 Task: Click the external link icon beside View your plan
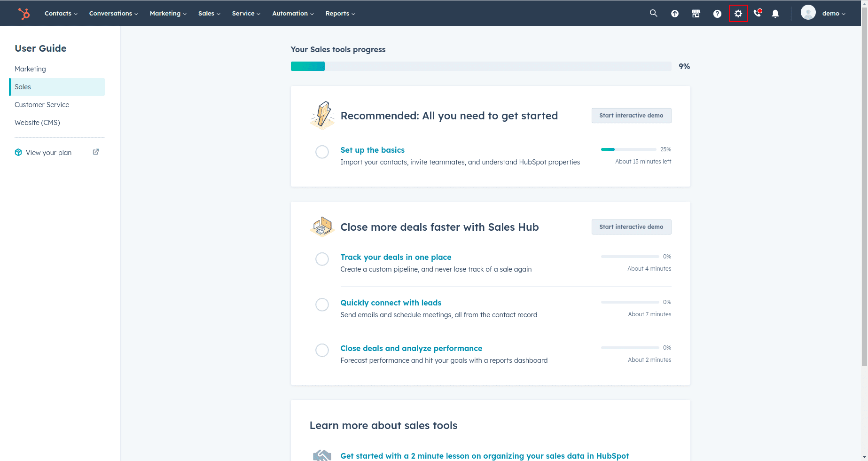click(96, 152)
